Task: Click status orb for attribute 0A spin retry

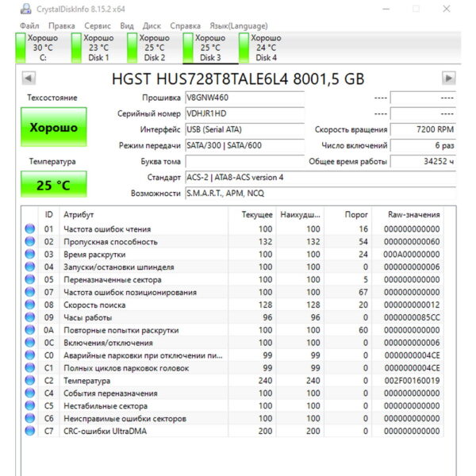Action: (x=30, y=330)
